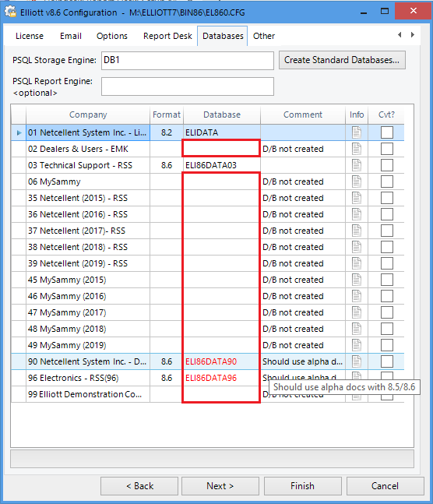Open Info icon for 46 MySammy (2016)
This screenshot has height=504, width=433.
click(357, 296)
